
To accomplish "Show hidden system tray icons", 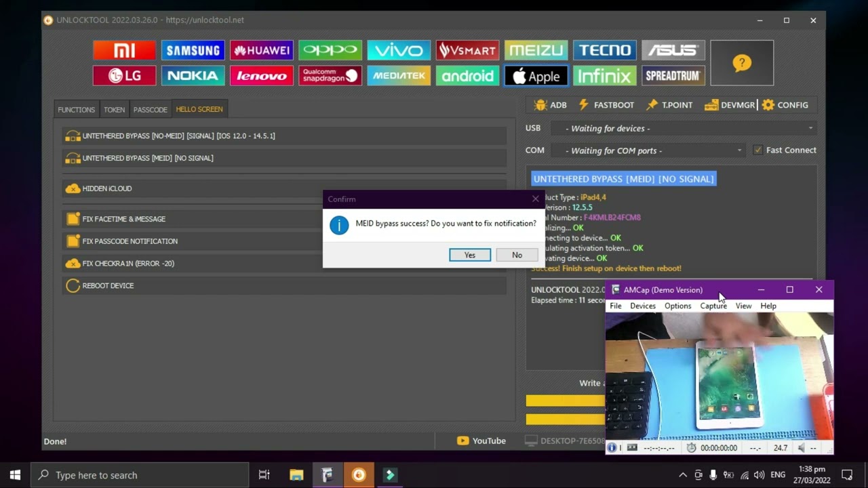I will [x=683, y=475].
